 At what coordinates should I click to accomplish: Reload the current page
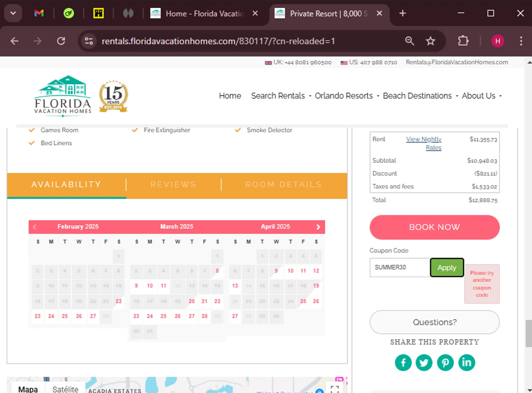(61, 41)
